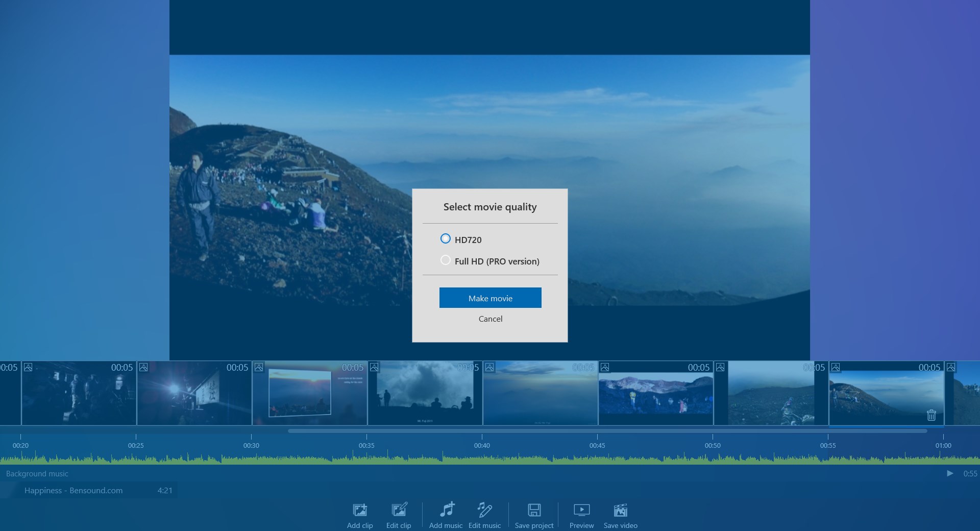Click the Make movie button
980x531 pixels.
490,298
